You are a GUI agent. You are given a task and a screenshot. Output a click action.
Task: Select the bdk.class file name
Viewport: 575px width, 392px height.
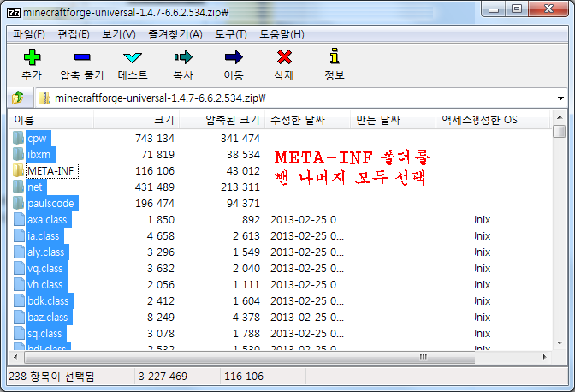click(x=48, y=301)
